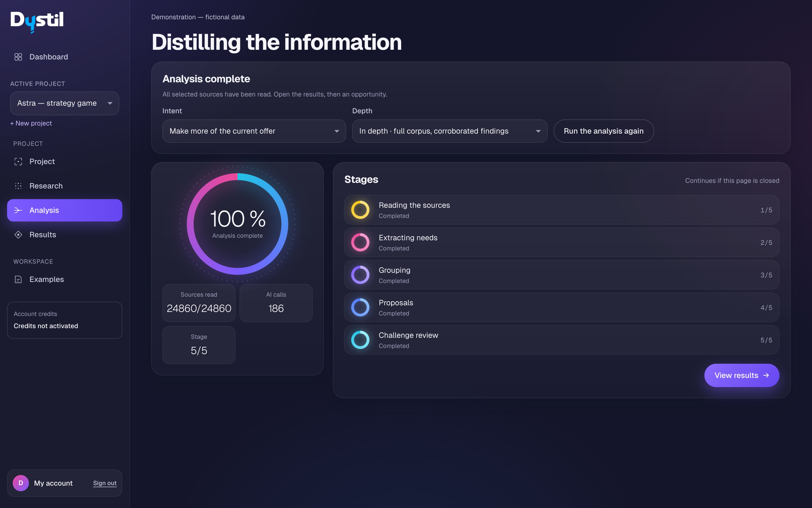Click Run the analysis again

point(603,131)
